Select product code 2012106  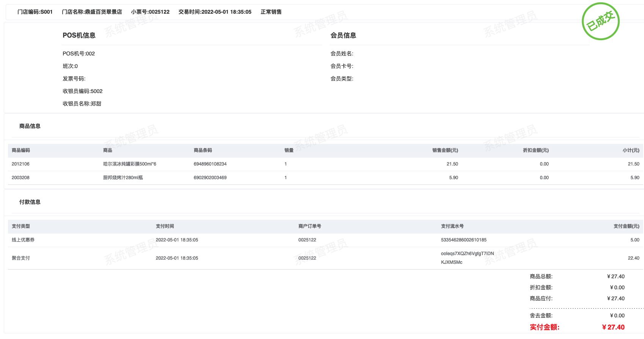(20, 164)
